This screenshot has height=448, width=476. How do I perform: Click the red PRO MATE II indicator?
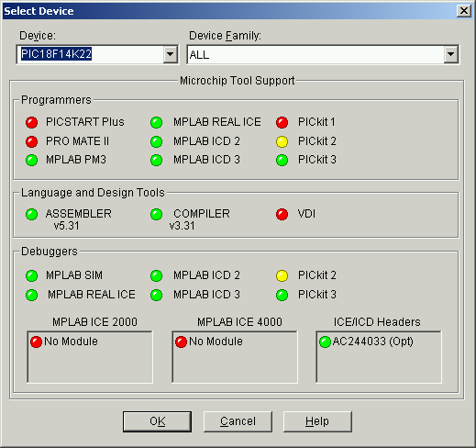31,141
